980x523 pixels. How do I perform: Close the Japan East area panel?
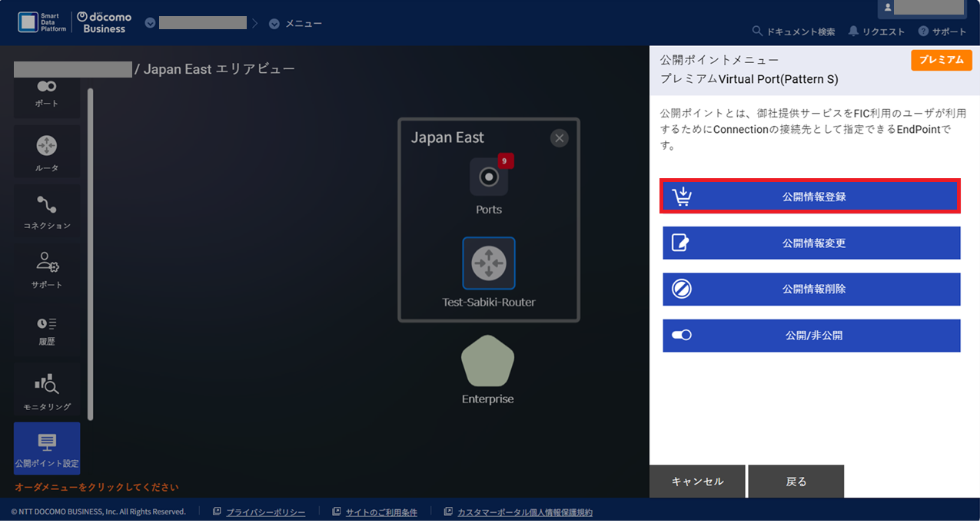pyautogui.click(x=559, y=138)
